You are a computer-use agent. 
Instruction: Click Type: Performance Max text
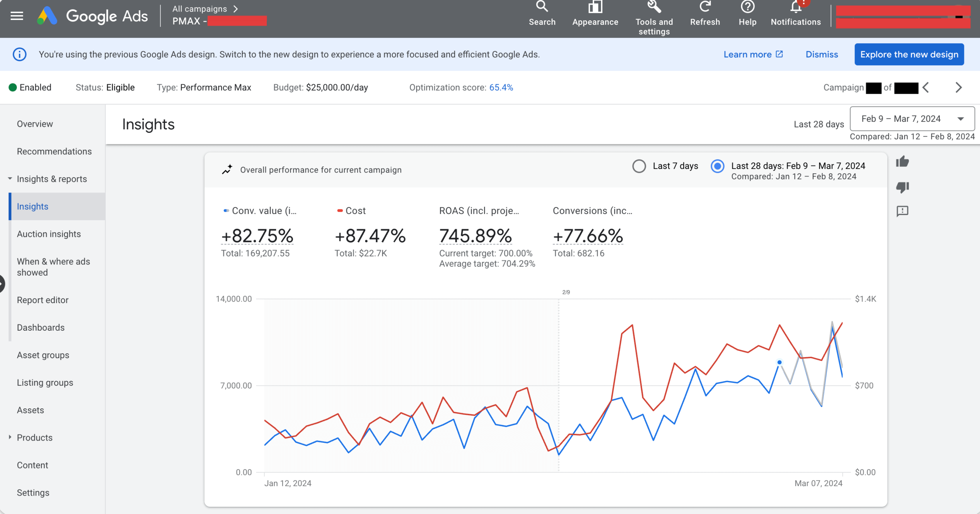tap(204, 88)
